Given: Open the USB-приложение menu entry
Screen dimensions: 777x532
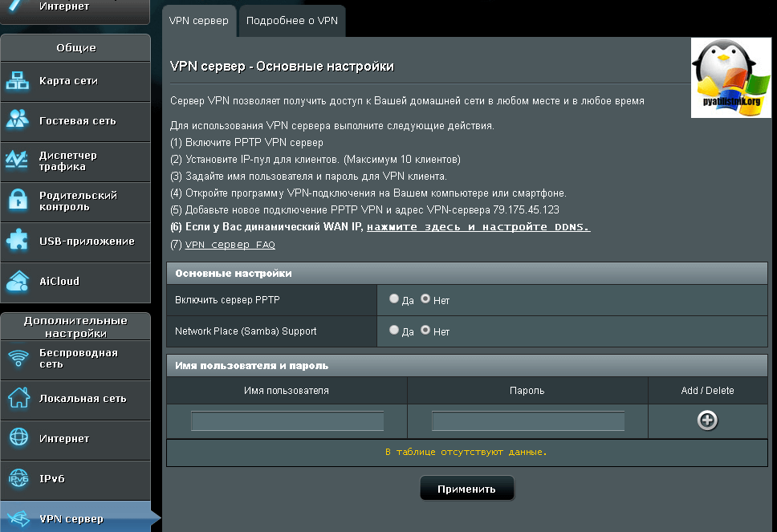Looking at the screenshot, I should point(75,242).
